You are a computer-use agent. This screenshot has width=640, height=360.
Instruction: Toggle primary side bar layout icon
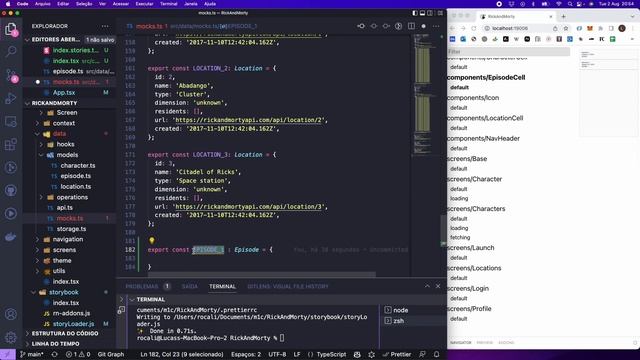pos(415,13)
